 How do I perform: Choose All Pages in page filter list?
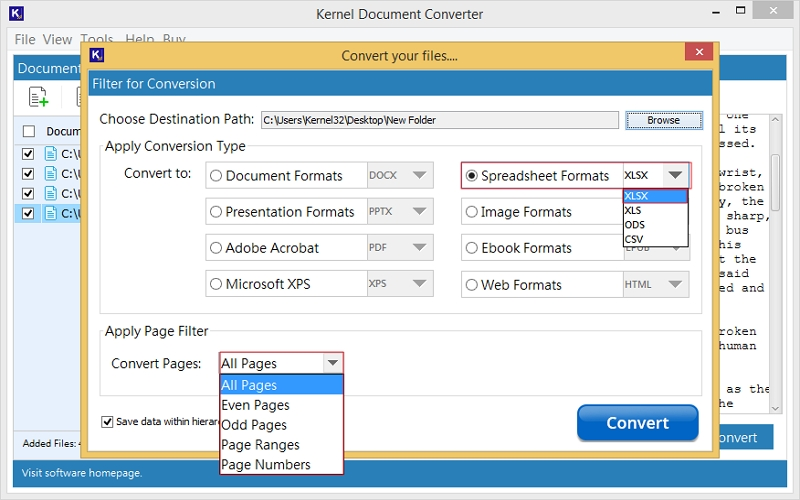281,385
